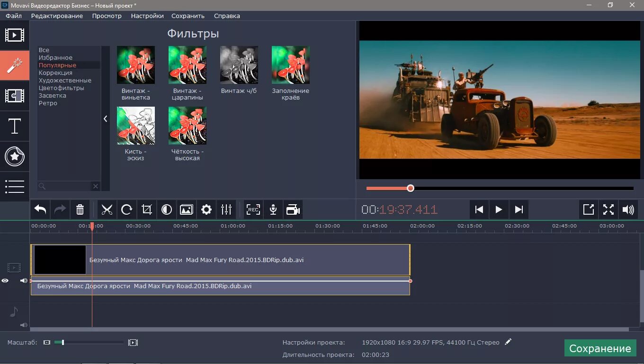Image resolution: width=644 pixels, height=364 pixels.
Task: Click zoom out timeline scale icon
Action: click(x=47, y=342)
